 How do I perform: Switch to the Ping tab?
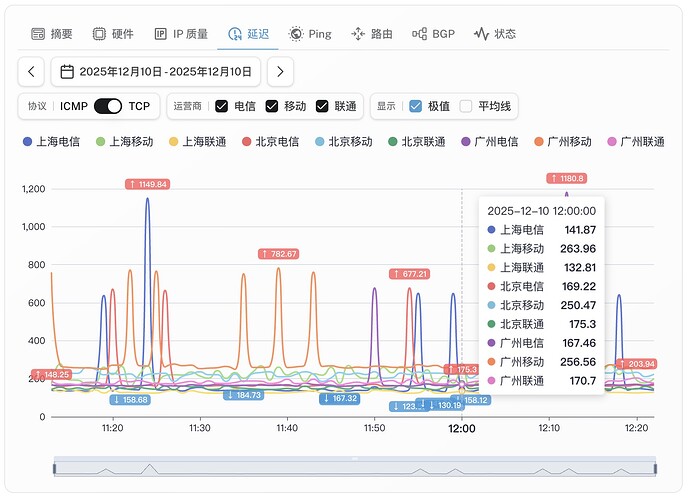(x=310, y=34)
